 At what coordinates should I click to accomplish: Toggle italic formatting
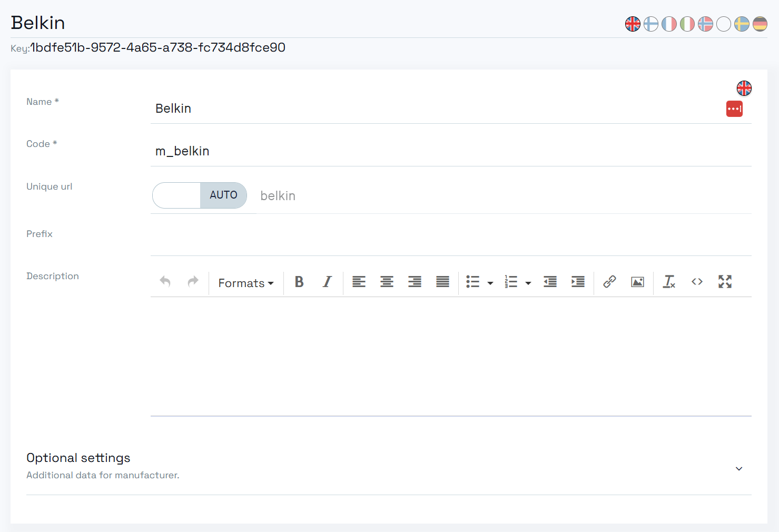(327, 282)
